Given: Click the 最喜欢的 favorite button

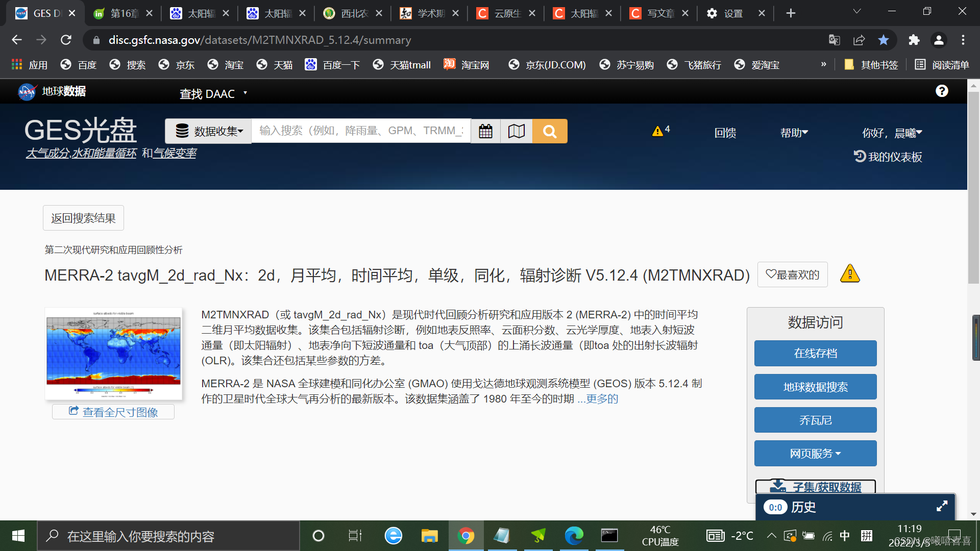Looking at the screenshot, I should [x=792, y=274].
